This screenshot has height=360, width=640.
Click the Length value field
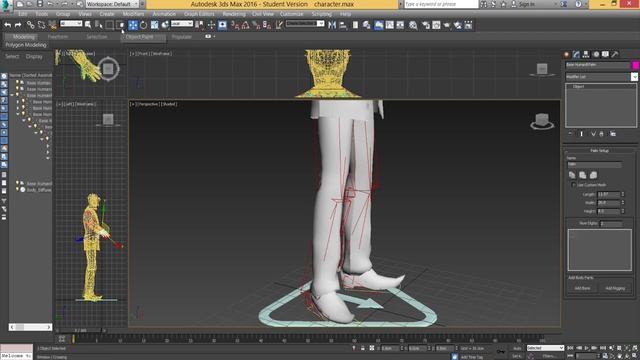click(x=608, y=194)
